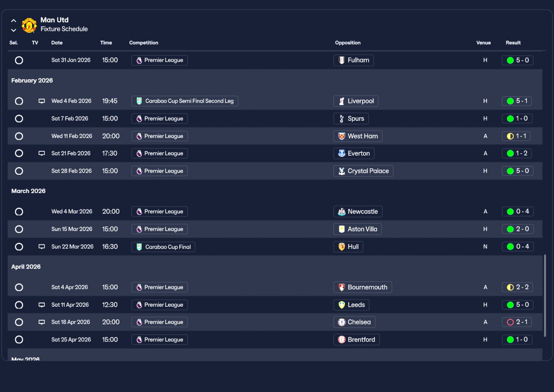View the 5 - 0 result against Crystal Palace
The image size is (554, 392).
(518, 171)
